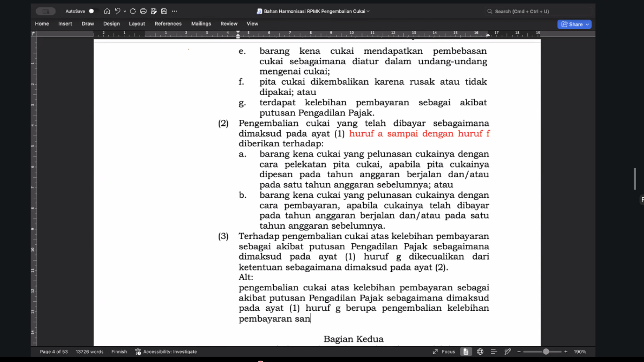Click the zoom slider handle
The height and width of the screenshot is (362, 644).
[546, 352]
